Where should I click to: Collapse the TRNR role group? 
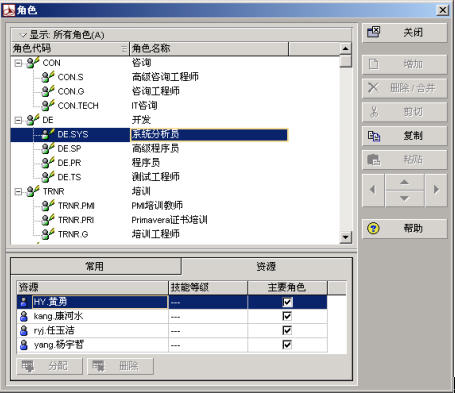point(19,192)
